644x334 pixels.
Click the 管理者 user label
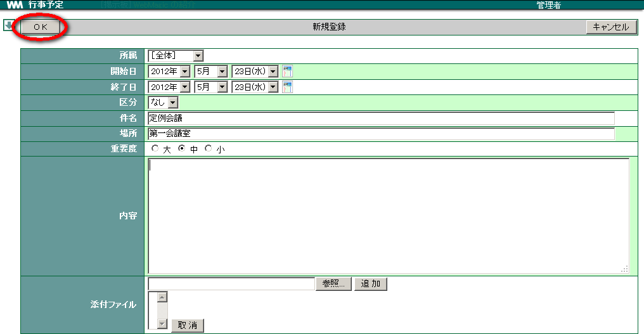[x=549, y=5]
